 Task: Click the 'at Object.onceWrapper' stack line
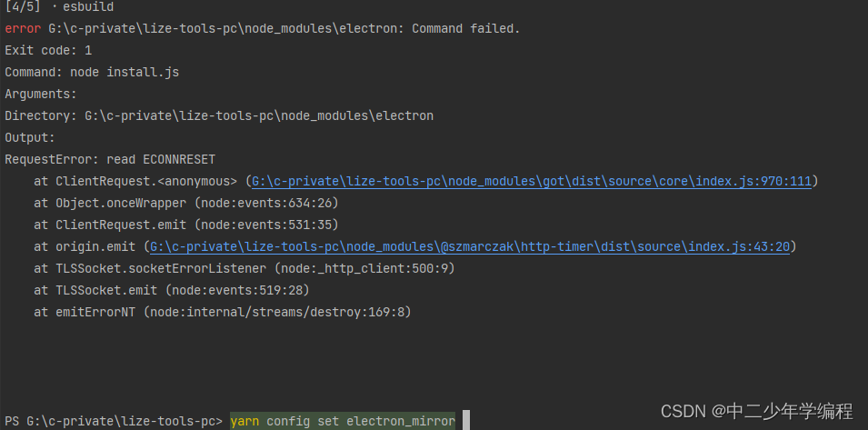(x=186, y=203)
